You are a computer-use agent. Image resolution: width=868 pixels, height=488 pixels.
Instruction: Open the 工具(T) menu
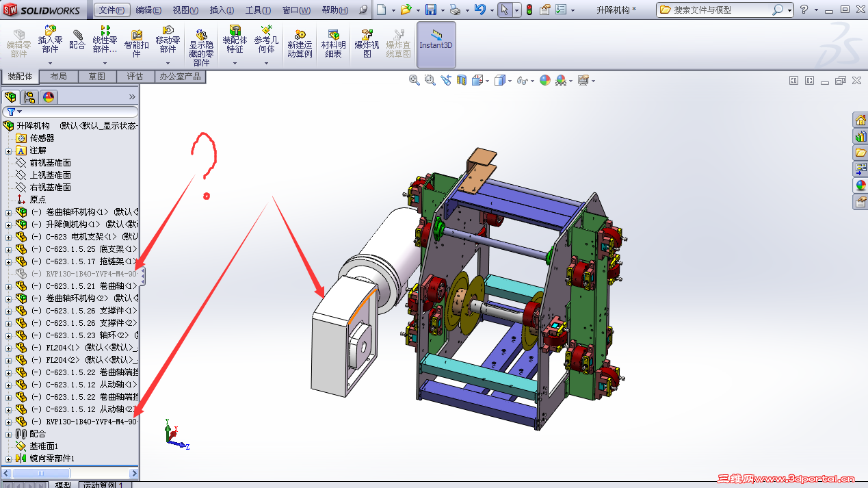click(x=259, y=10)
